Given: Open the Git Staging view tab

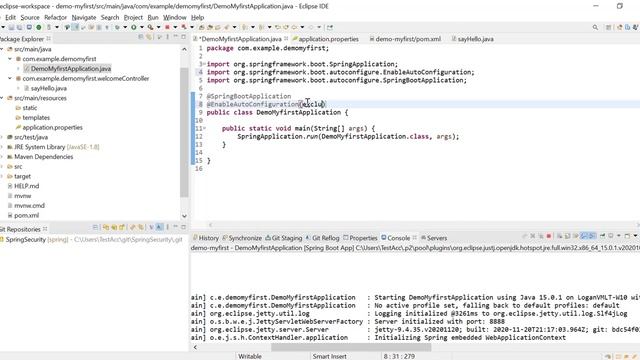Looking at the screenshot, I should click(284, 238).
